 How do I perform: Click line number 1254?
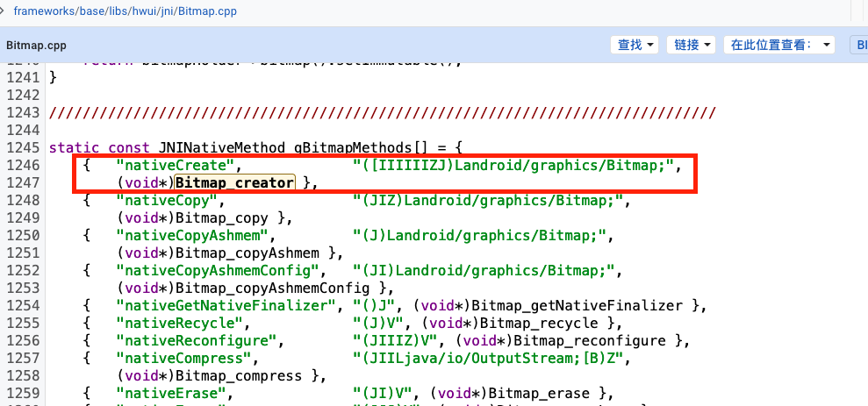23,306
